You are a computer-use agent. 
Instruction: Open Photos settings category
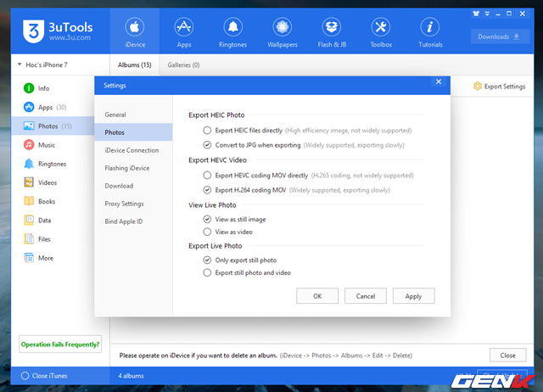click(x=133, y=132)
